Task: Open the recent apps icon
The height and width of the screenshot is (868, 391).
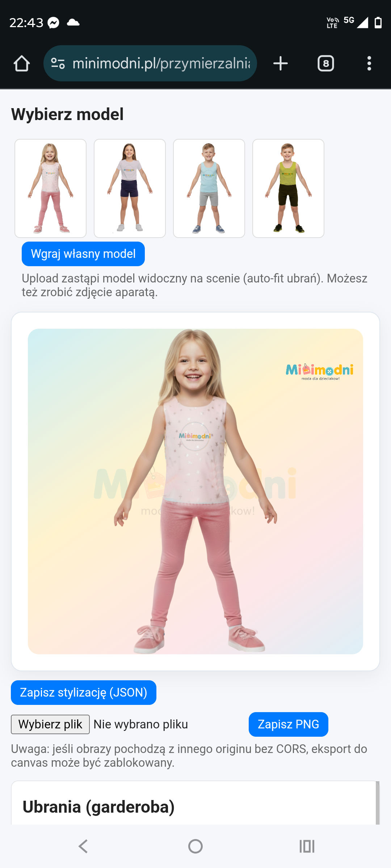Action: (307, 846)
